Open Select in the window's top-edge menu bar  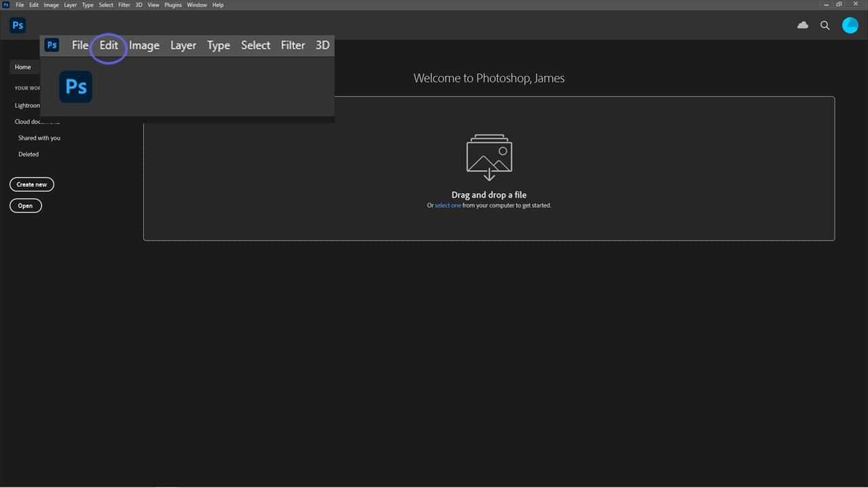pyautogui.click(x=106, y=5)
